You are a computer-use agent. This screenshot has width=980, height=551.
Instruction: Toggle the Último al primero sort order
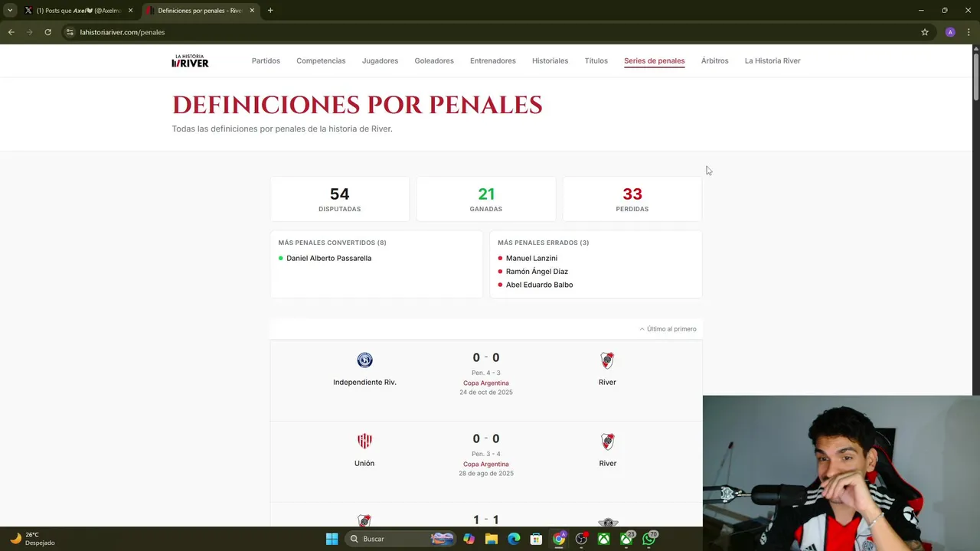pos(668,329)
